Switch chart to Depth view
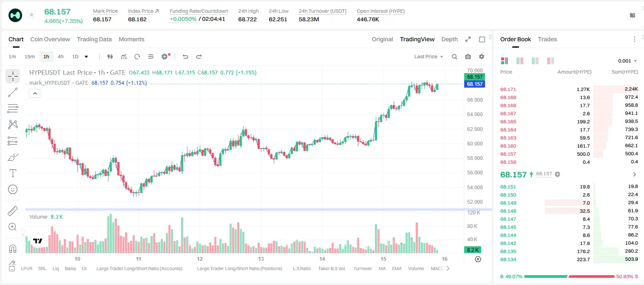Image resolution: width=644 pixels, height=285 pixels. pos(449,39)
